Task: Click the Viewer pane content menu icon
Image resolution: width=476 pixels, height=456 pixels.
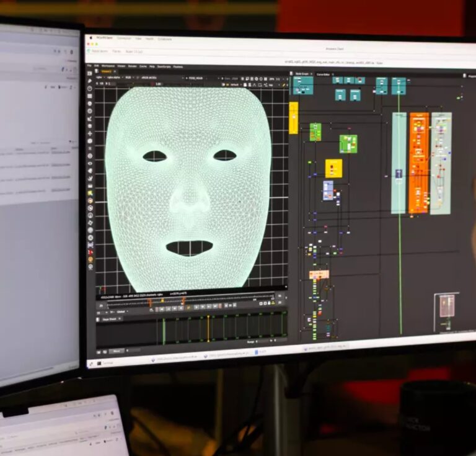Action: [x=97, y=71]
